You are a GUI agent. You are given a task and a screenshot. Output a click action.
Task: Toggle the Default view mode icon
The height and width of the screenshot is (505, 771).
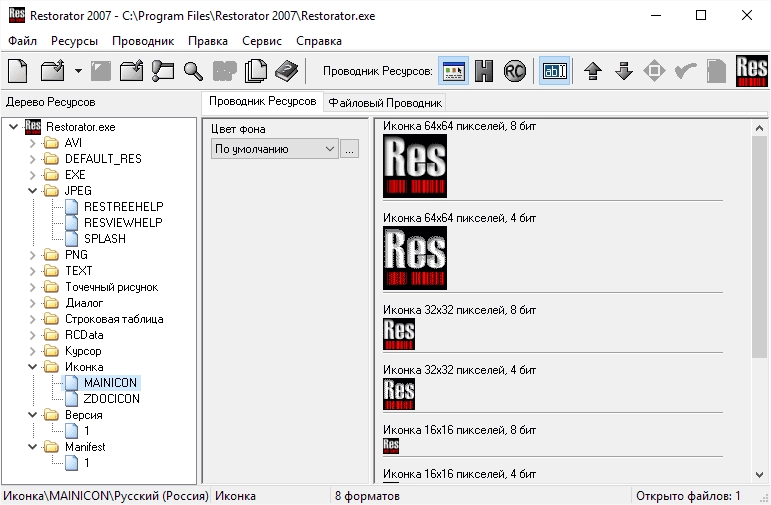[x=453, y=71]
